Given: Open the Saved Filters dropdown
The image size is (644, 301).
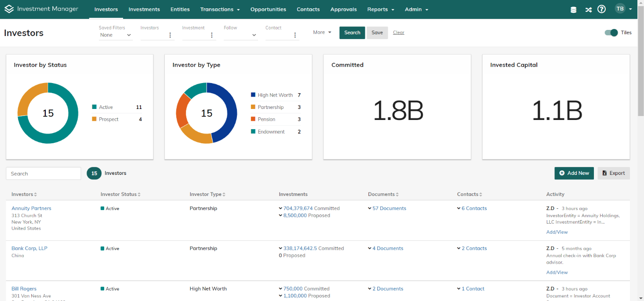Looking at the screenshot, I should coord(116,35).
